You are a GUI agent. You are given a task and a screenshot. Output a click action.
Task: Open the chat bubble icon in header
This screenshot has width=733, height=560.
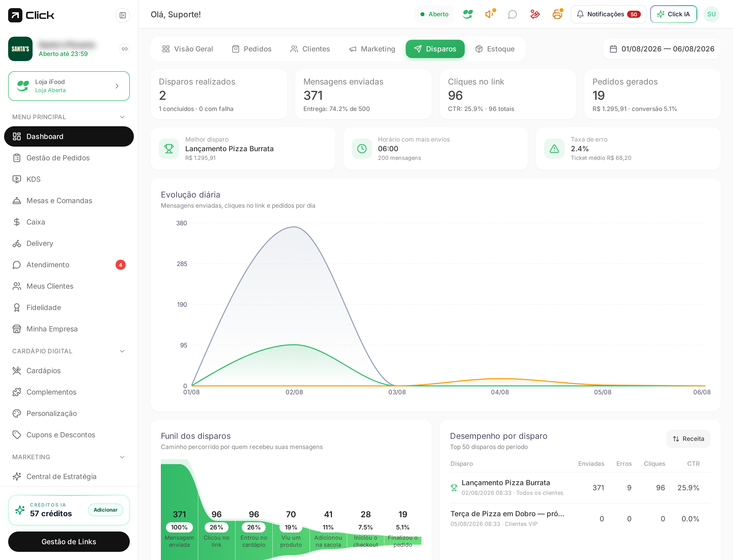click(x=512, y=14)
